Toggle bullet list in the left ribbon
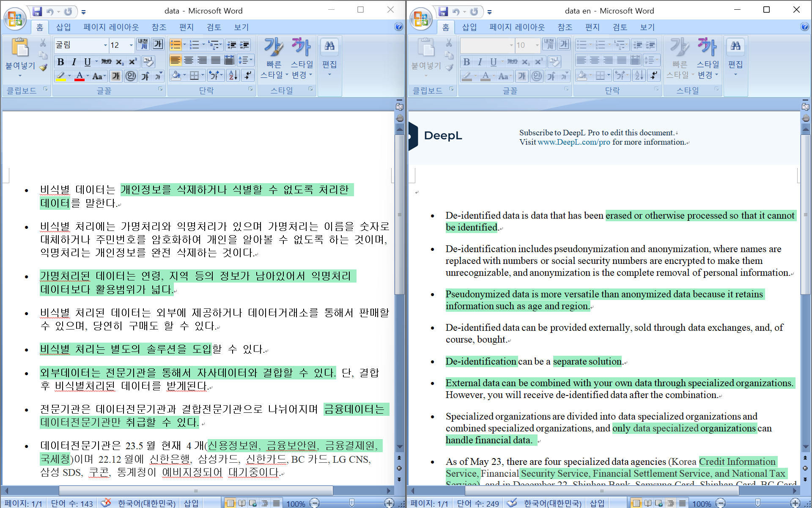This screenshot has width=812, height=508. pyautogui.click(x=176, y=45)
